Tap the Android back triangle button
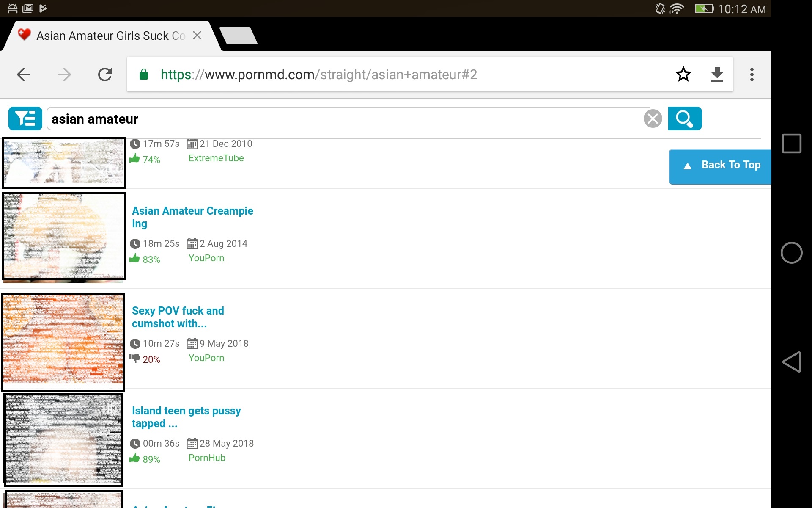The image size is (812, 508). pos(792,362)
